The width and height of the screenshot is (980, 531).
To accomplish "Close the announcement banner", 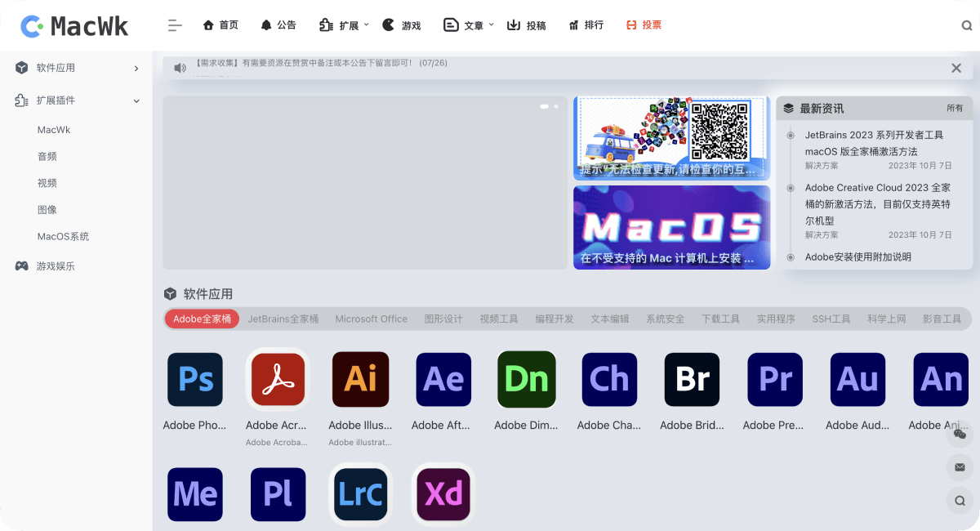I will 956,68.
